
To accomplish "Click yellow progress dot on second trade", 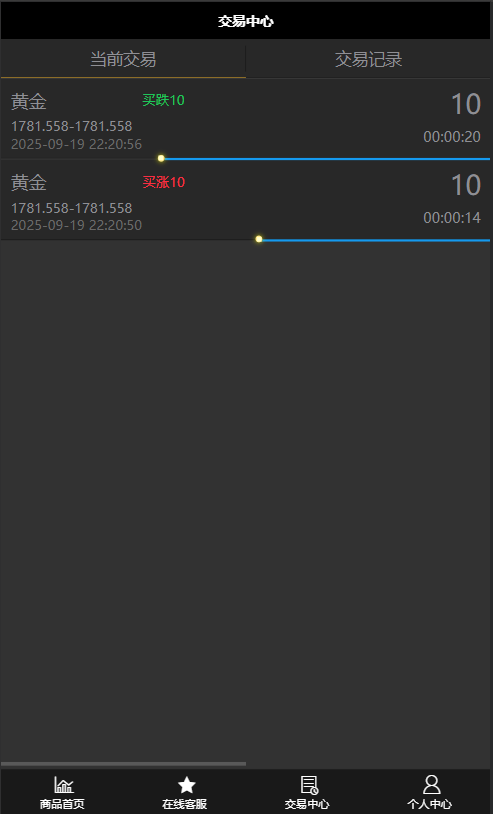I will 258,239.
